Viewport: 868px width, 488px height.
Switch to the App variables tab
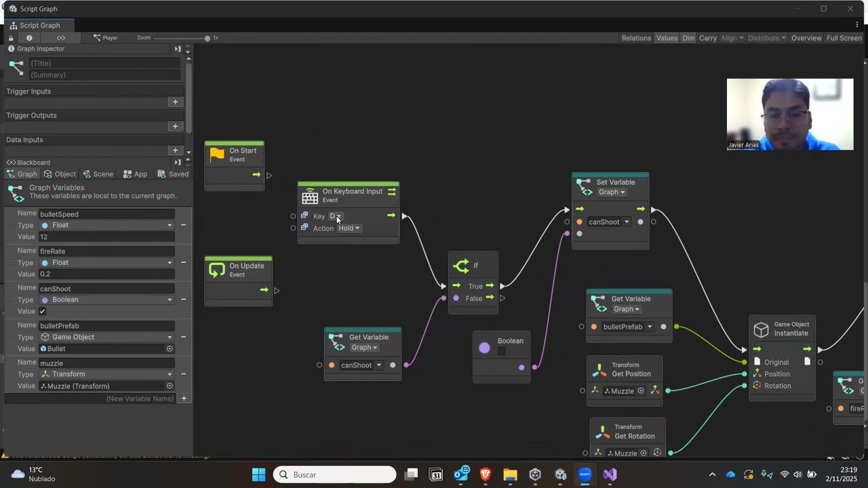click(x=134, y=174)
